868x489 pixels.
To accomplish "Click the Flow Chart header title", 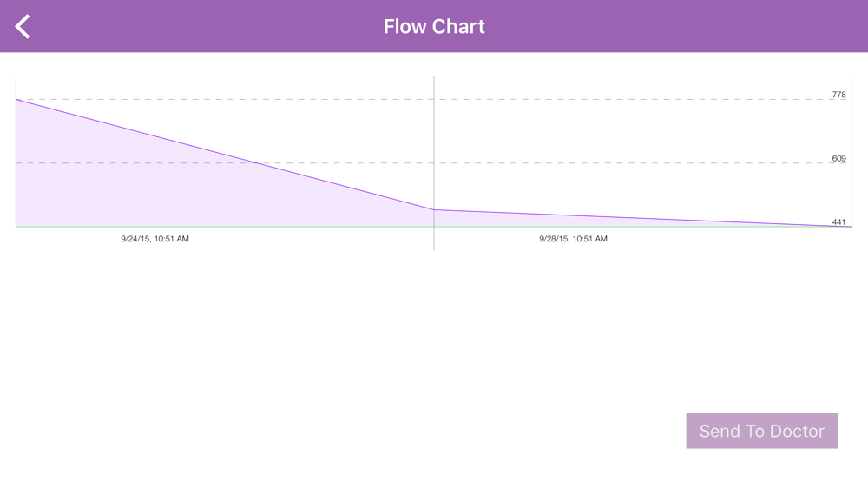I will tap(434, 27).
